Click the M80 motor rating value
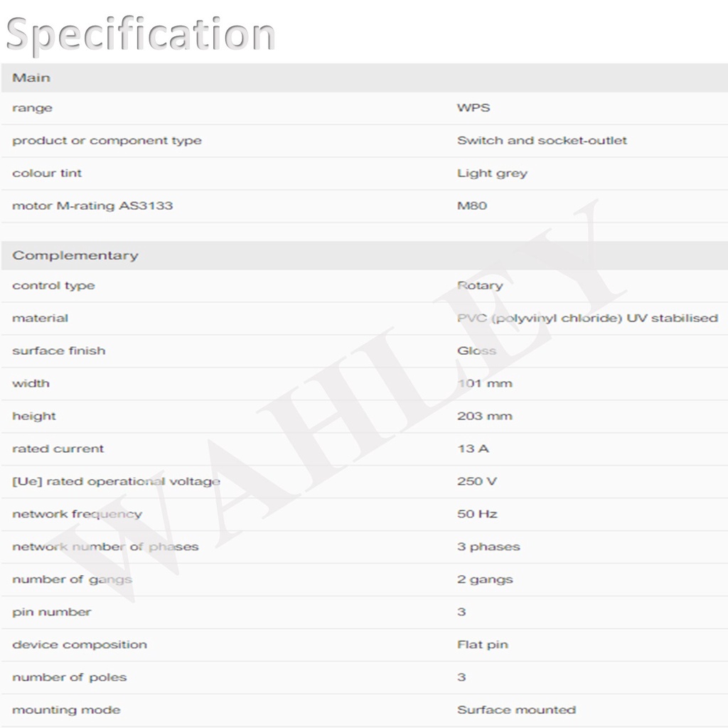The width and height of the screenshot is (728, 728). tap(472, 206)
